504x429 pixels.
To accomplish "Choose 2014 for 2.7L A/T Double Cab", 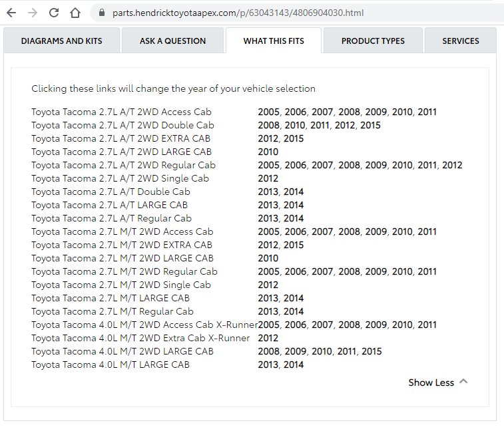I will pyautogui.click(x=294, y=192).
